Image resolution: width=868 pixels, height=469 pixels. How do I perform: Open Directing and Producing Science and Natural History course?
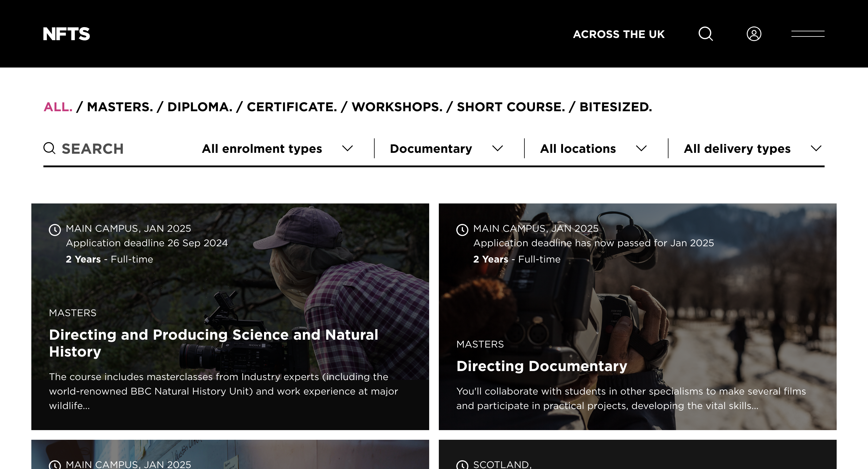214,343
